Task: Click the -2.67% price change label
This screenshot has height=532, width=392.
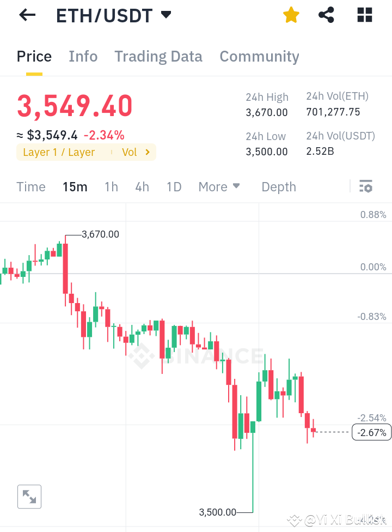Action: [371, 432]
